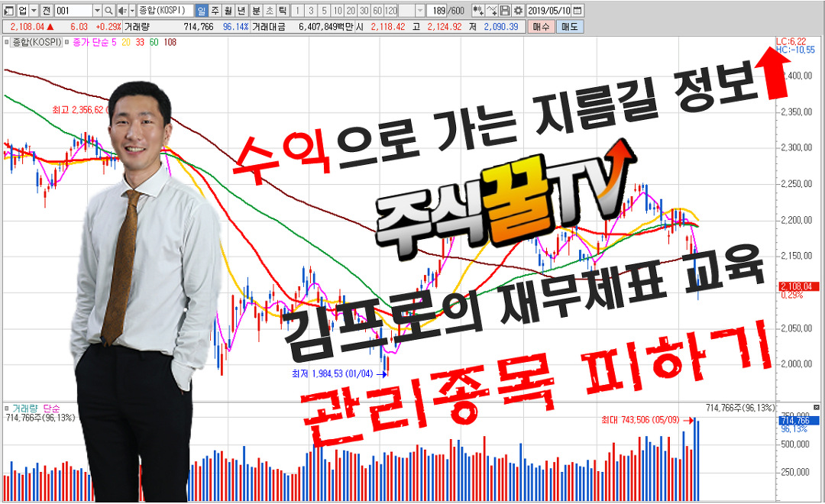
Task: Choose the 20 interval button
Action: (x=351, y=11)
